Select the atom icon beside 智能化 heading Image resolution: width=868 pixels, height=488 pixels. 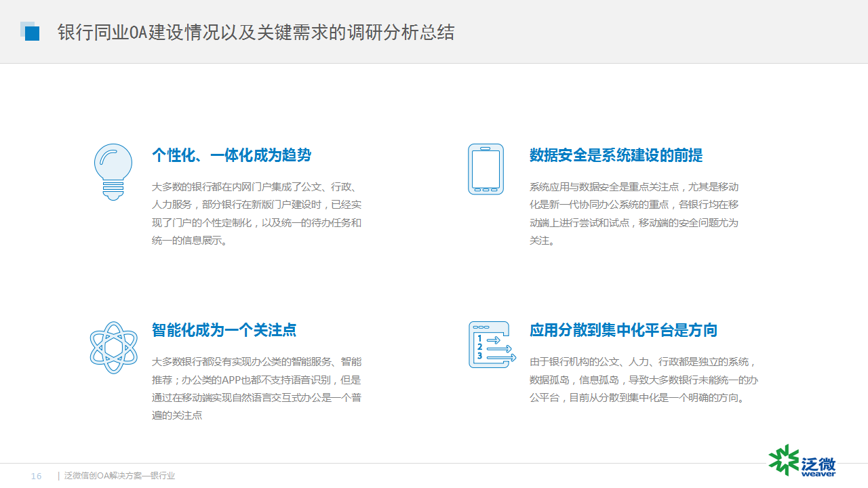113,347
